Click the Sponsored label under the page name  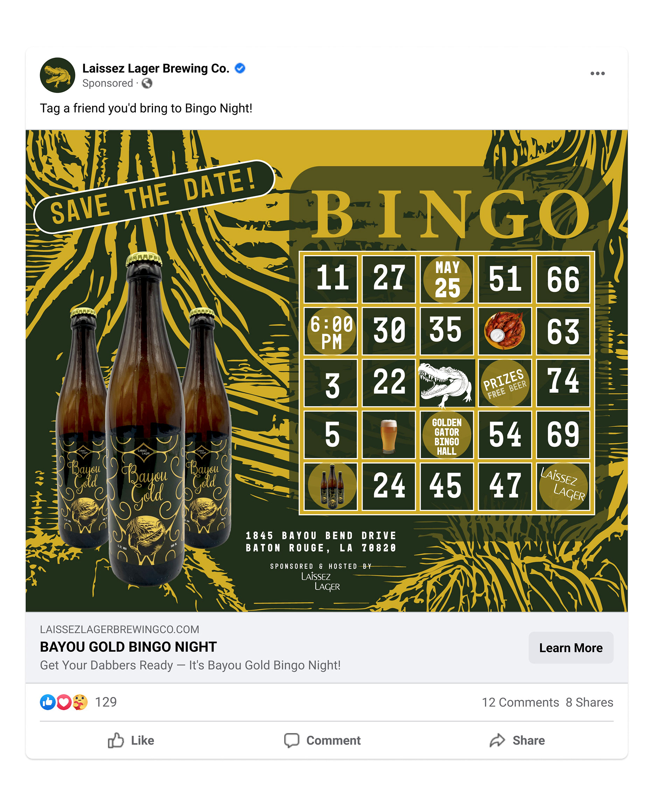[x=107, y=83]
